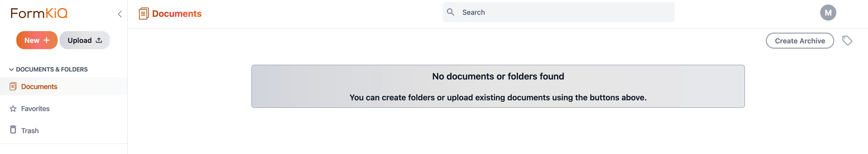Viewport: 868px width, 154px height.
Task: Click the search magnifier icon
Action: (x=451, y=12)
